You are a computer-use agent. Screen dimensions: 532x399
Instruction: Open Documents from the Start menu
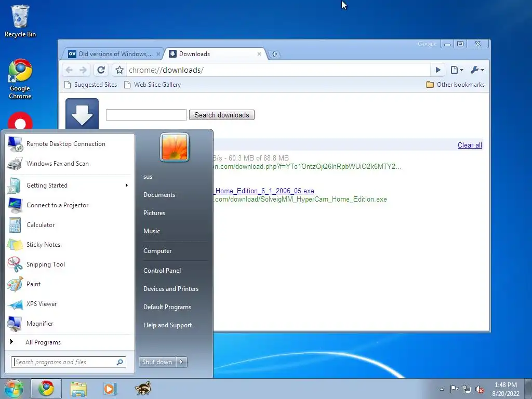point(159,195)
